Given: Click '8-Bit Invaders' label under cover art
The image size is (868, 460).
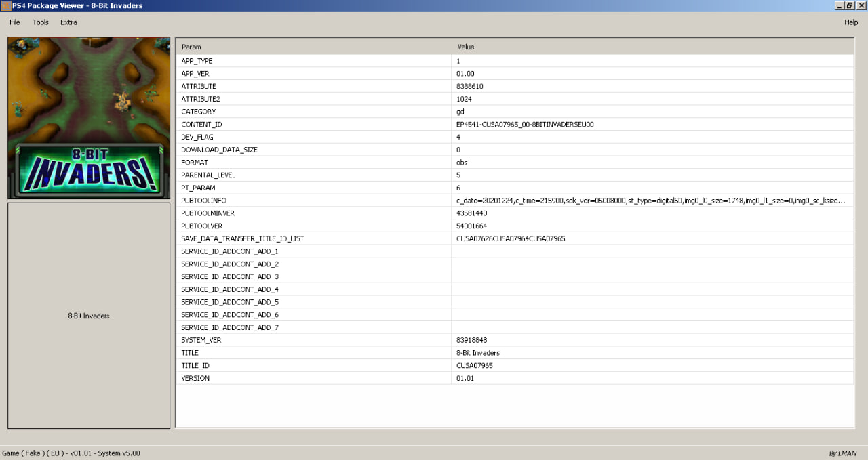Looking at the screenshot, I should click(x=89, y=316).
